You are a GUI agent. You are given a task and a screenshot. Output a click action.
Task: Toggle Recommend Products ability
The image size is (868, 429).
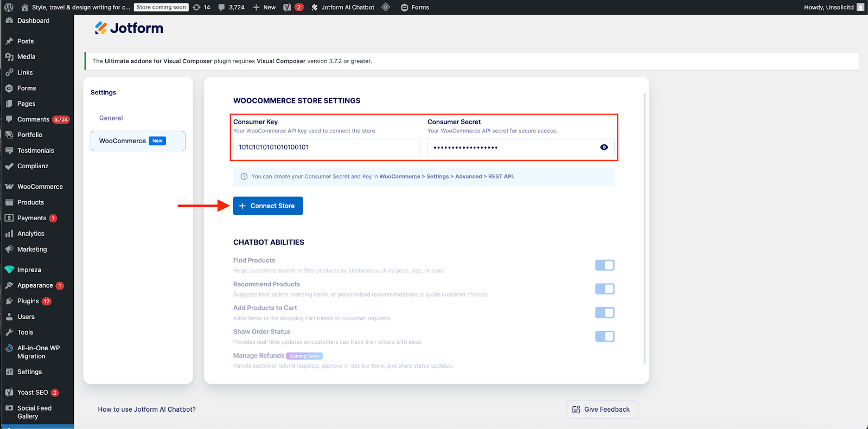point(604,289)
